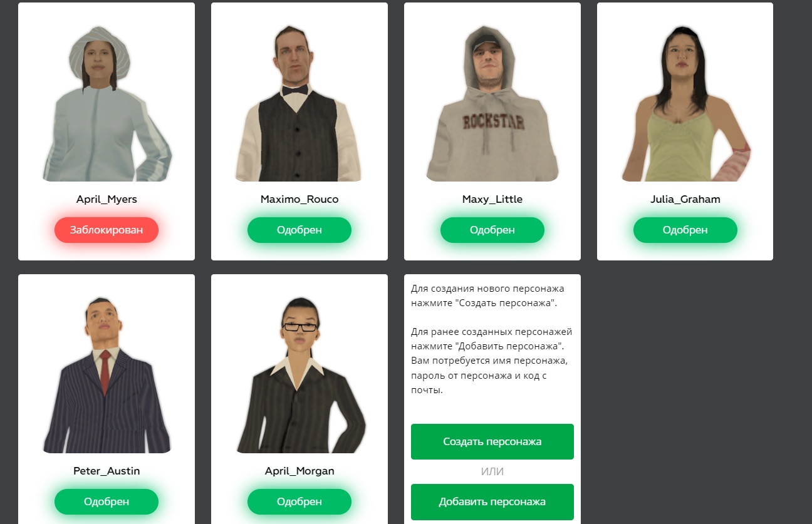Click Одобрен badge under April_Morgan
The height and width of the screenshot is (524, 812).
299,501
